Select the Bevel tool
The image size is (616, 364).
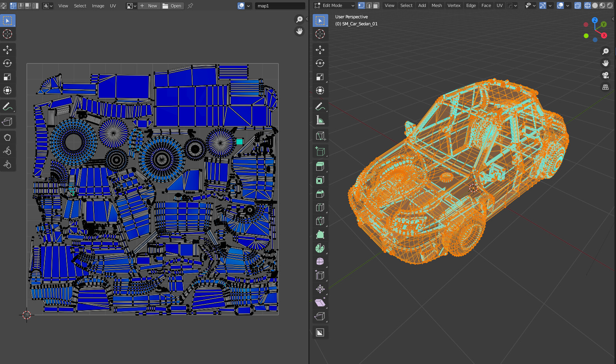coord(320,194)
